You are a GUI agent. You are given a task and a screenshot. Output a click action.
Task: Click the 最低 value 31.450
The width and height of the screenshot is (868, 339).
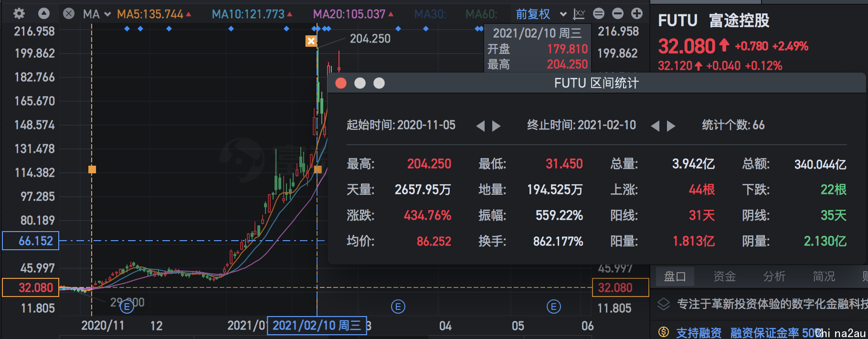click(564, 164)
